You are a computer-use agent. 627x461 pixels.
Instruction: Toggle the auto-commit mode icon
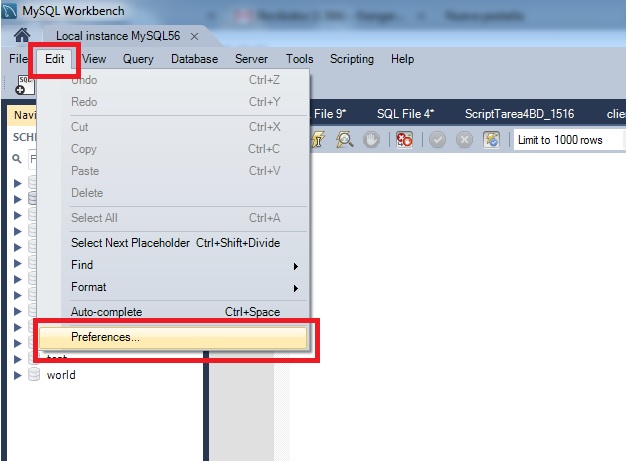click(x=491, y=140)
